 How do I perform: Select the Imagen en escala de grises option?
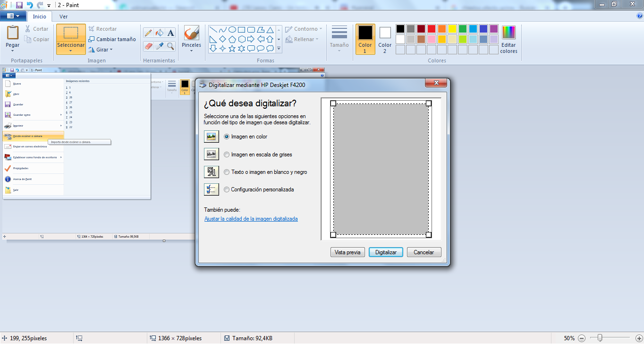(227, 155)
